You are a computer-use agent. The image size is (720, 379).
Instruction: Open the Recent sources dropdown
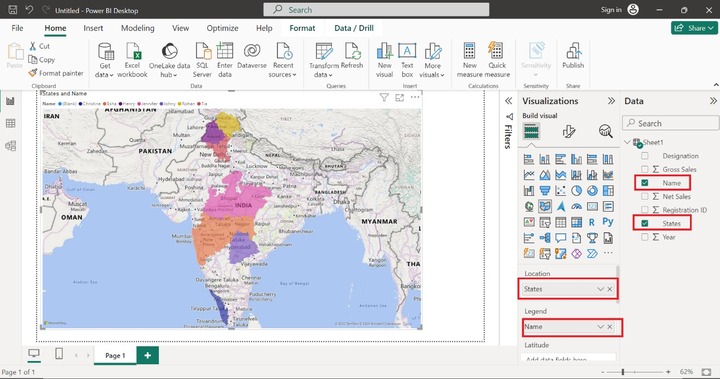coord(283,60)
